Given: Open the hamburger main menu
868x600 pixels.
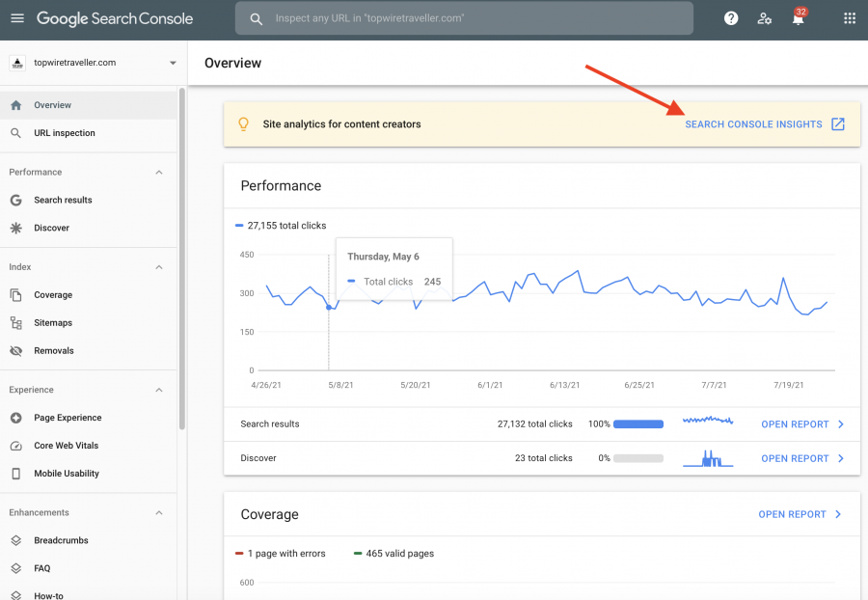Looking at the screenshot, I should (17, 18).
